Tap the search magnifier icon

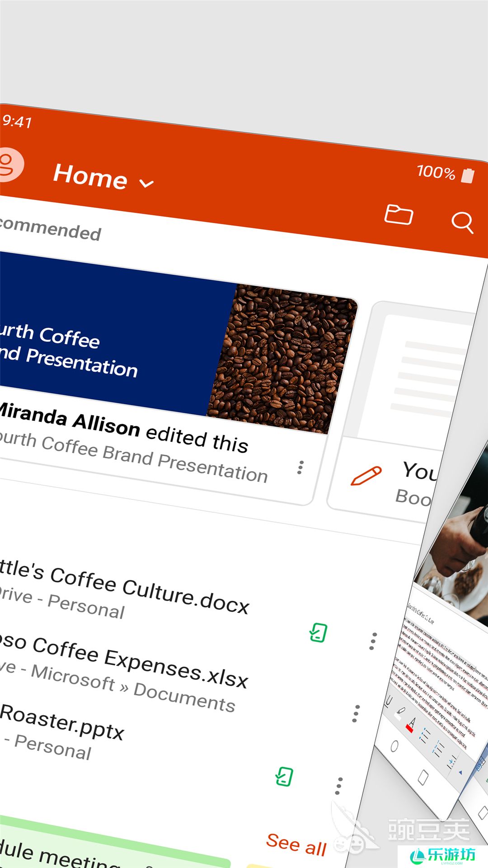tap(462, 222)
